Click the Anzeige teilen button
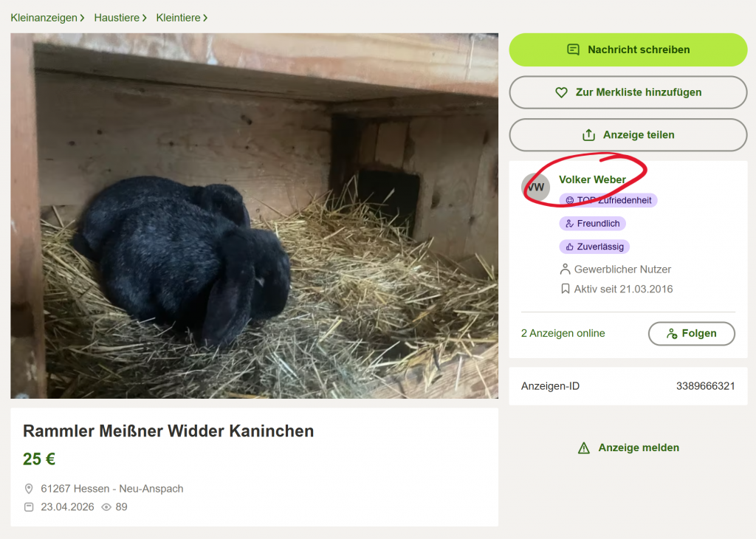This screenshot has height=539, width=756. coord(628,135)
